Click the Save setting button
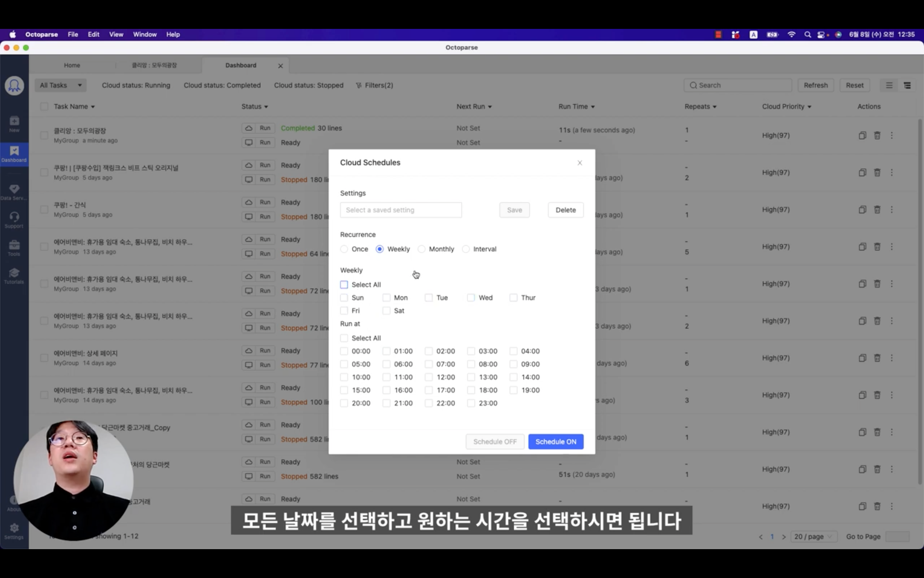The height and width of the screenshot is (578, 924). 514,210
